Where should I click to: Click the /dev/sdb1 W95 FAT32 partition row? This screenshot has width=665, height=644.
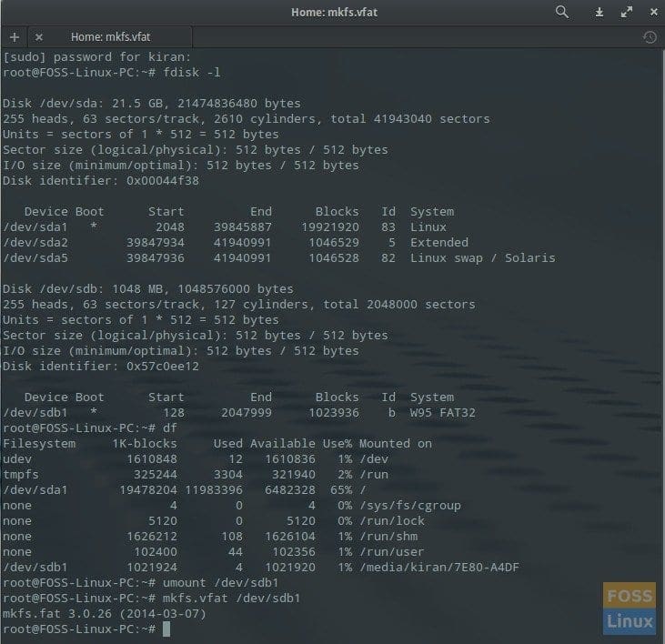tap(238, 413)
